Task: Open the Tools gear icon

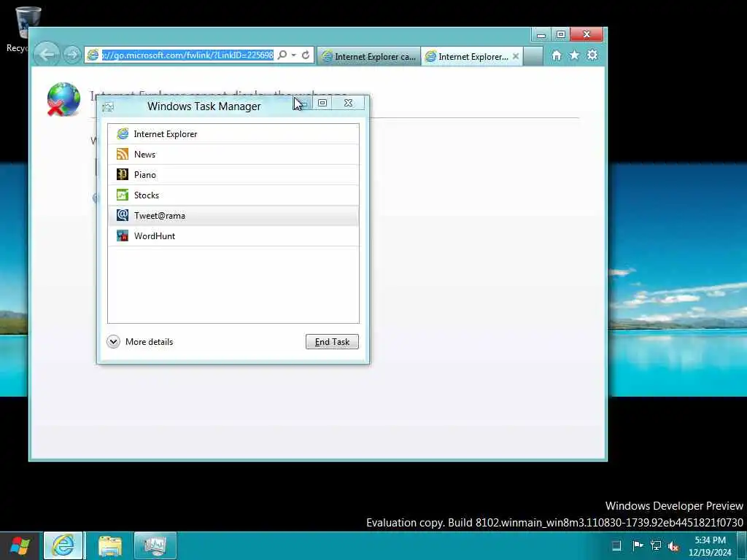Action: pos(592,55)
